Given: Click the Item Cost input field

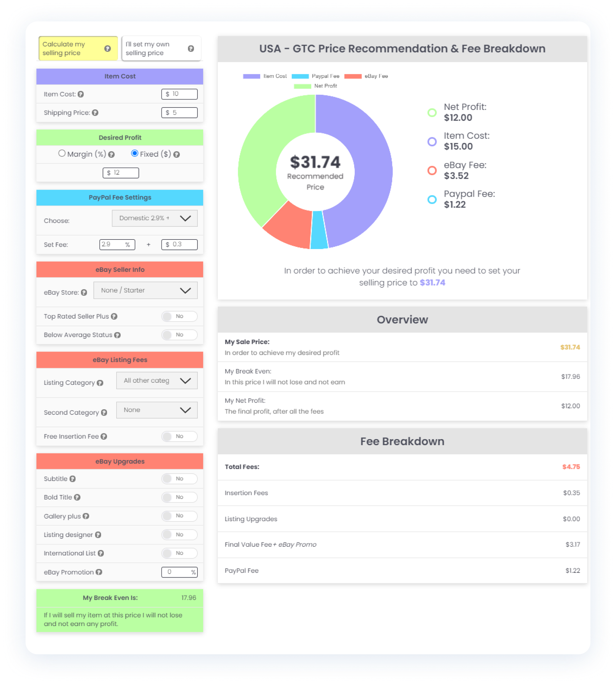Looking at the screenshot, I should (179, 94).
